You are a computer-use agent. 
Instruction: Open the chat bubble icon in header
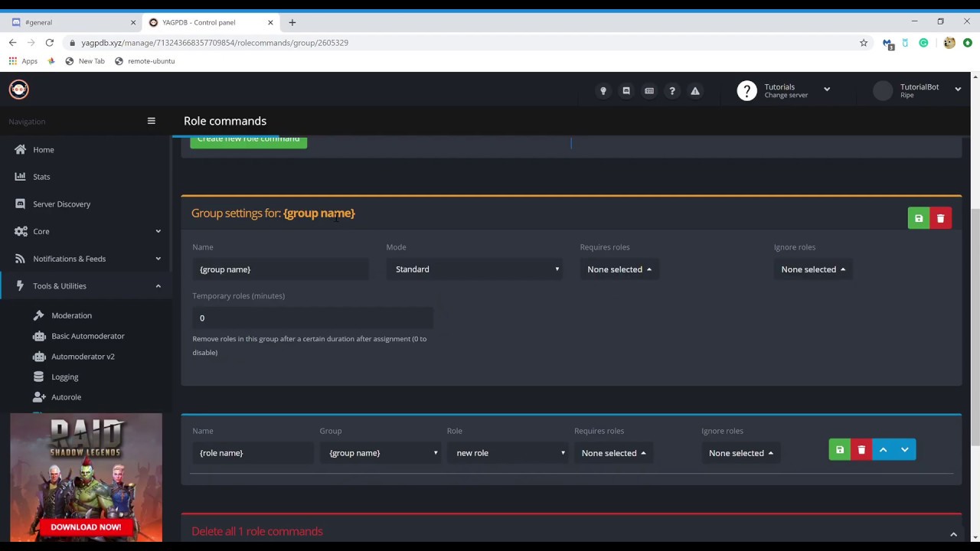point(626,91)
